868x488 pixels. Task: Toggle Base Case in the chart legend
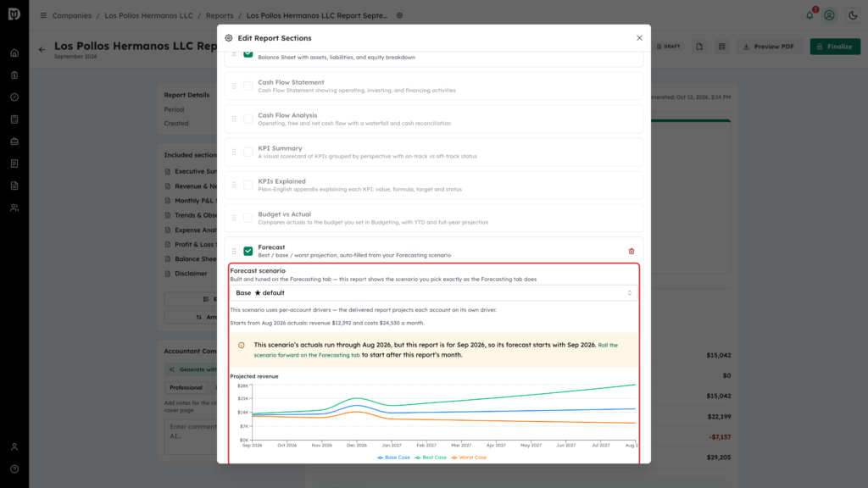pos(393,457)
